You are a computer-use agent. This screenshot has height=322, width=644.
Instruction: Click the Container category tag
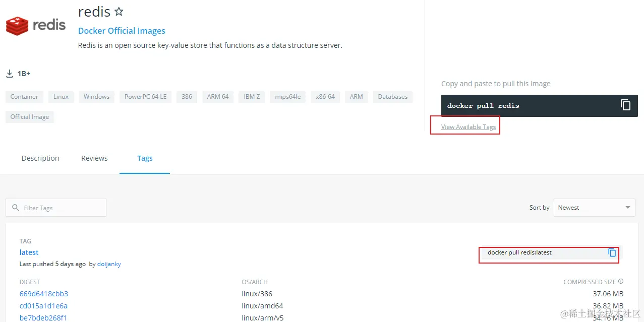(24, 97)
